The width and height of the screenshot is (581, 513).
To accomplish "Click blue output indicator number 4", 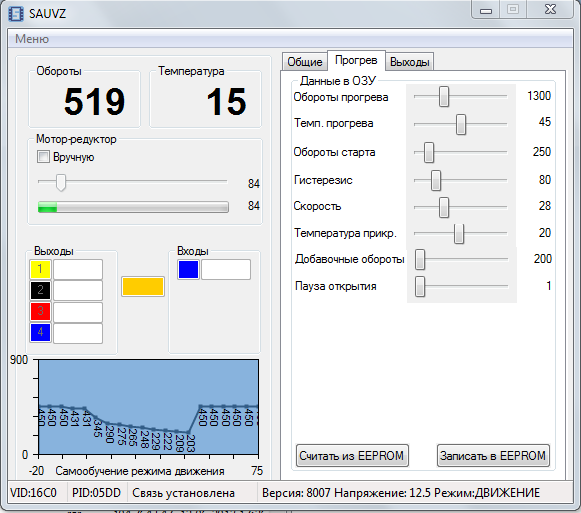I will point(40,332).
